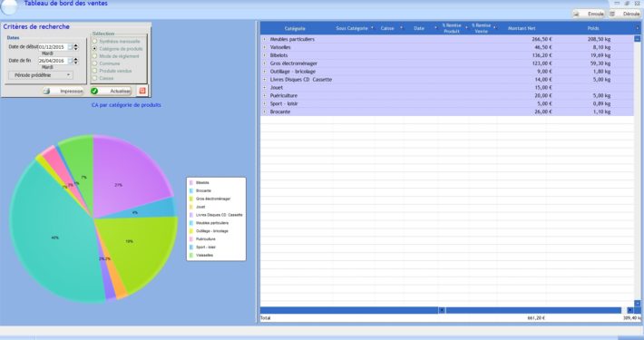Open the Sous Catégorie column filter arrow
644x340 pixels.
coord(372,28)
